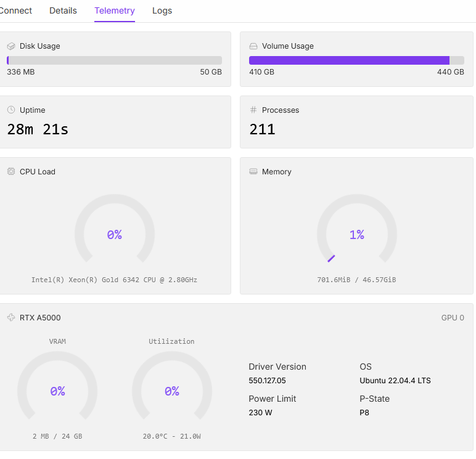Click the Disk Usage progress bar

[115, 60]
